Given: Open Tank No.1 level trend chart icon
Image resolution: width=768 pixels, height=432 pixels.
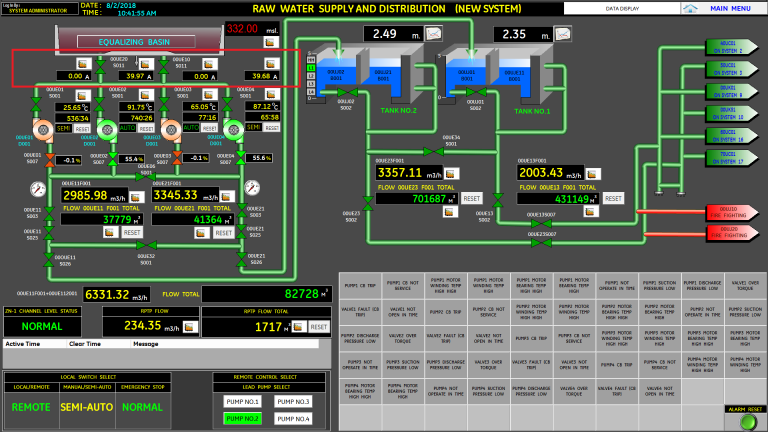Looking at the screenshot, I should pos(563,34).
